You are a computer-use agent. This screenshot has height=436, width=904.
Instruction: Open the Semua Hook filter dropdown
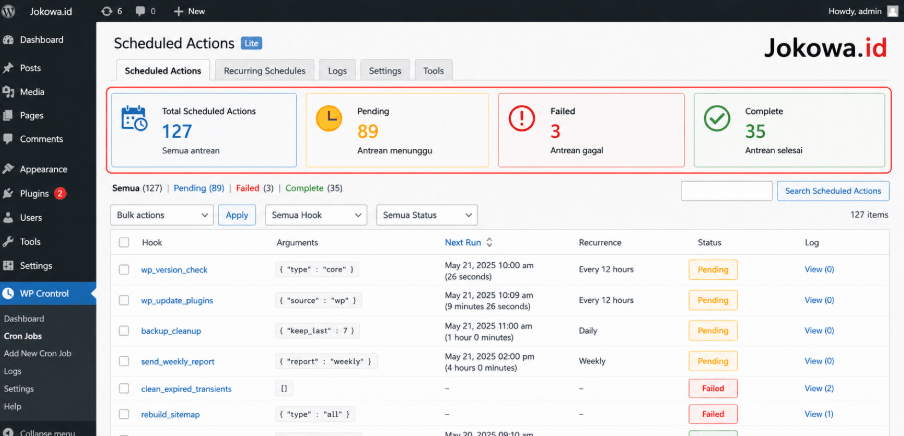(x=317, y=215)
